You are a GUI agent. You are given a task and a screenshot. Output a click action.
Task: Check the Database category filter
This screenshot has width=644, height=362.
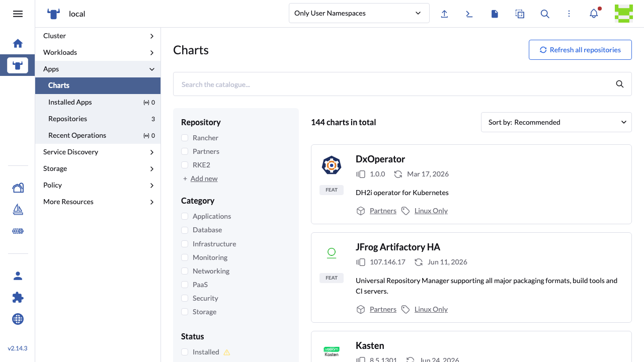click(x=185, y=230)
